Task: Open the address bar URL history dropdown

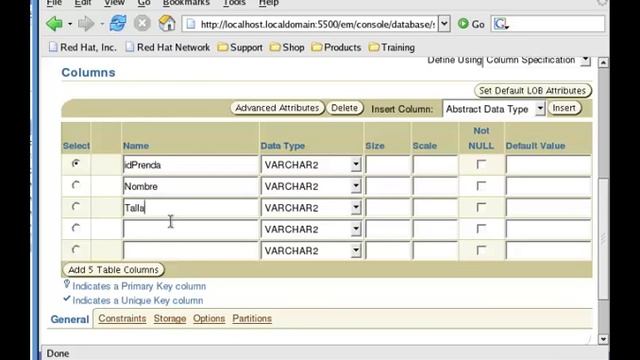Action: [444, 24]
